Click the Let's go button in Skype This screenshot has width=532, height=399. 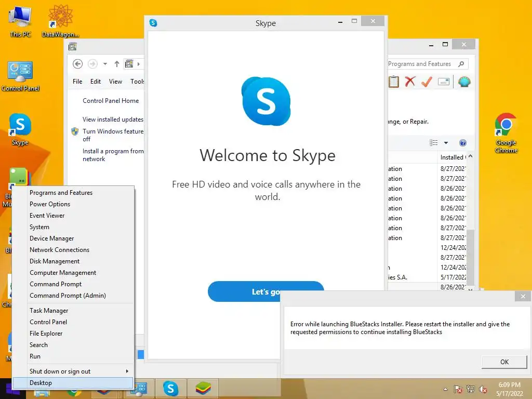click(265, 291)
